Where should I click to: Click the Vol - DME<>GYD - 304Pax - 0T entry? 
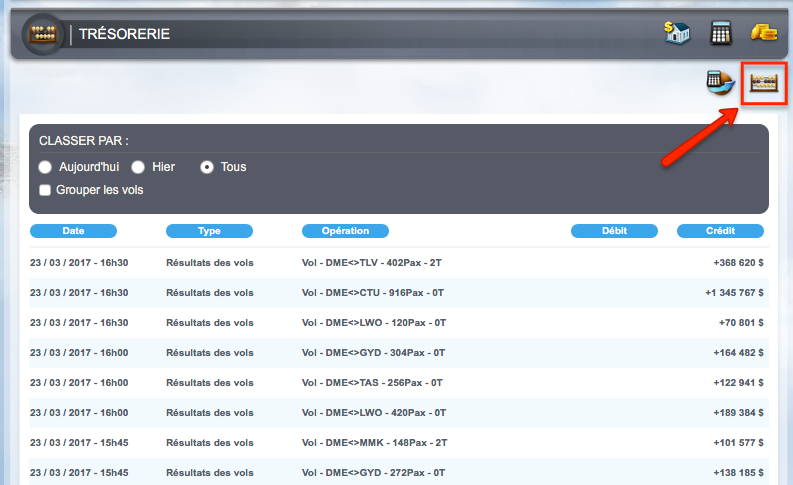coord(373,353)
